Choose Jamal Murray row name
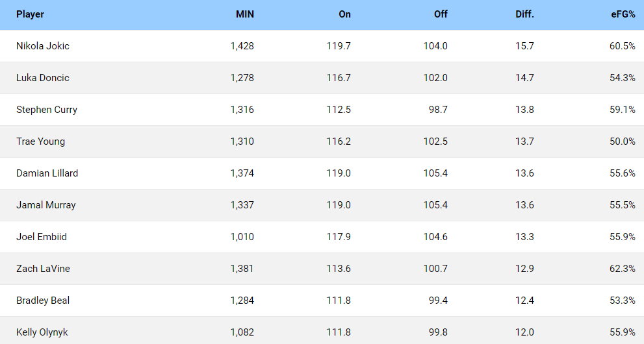 click(x=46, y=205)
